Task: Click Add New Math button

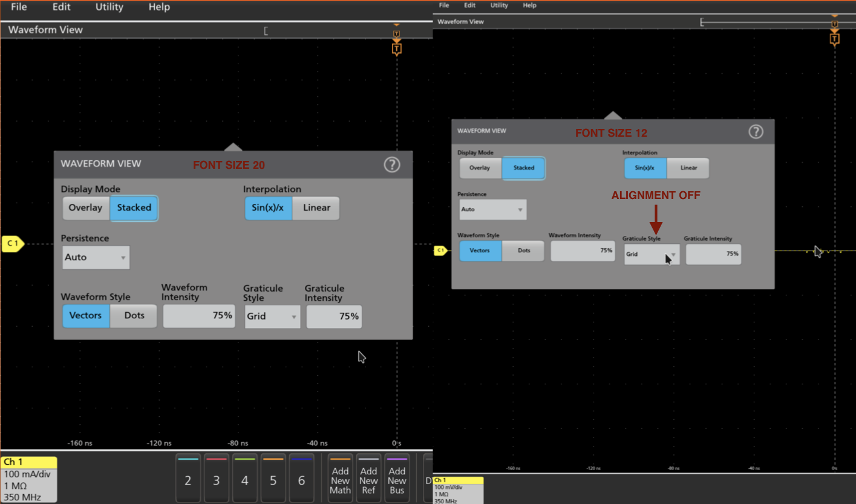Action: tap(340, 478)
